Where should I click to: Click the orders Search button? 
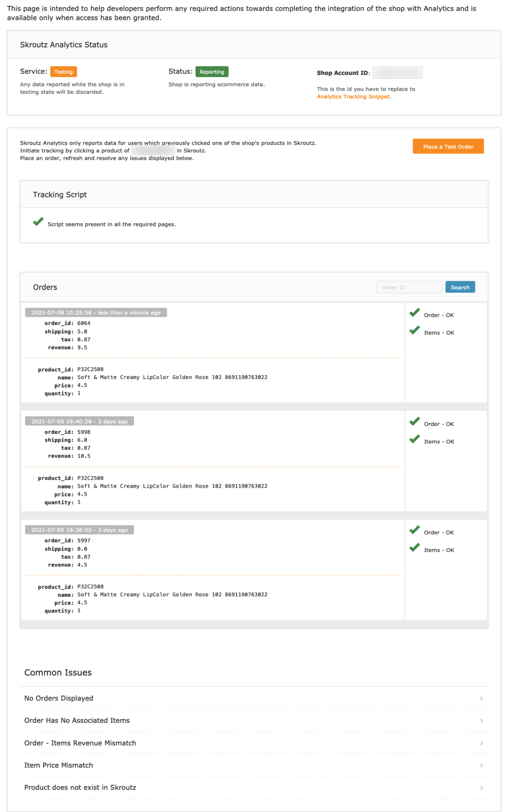460,288
